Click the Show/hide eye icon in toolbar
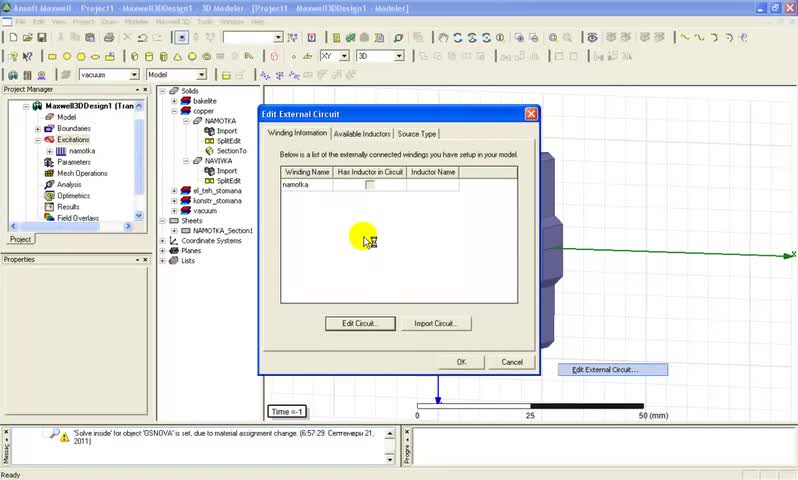 (x=592, y=38)
